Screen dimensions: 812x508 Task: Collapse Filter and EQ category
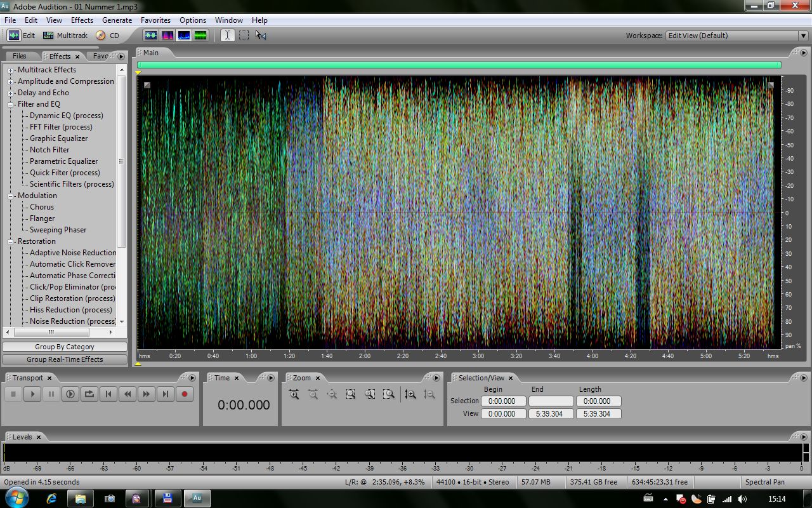click(x=11, y=105)
